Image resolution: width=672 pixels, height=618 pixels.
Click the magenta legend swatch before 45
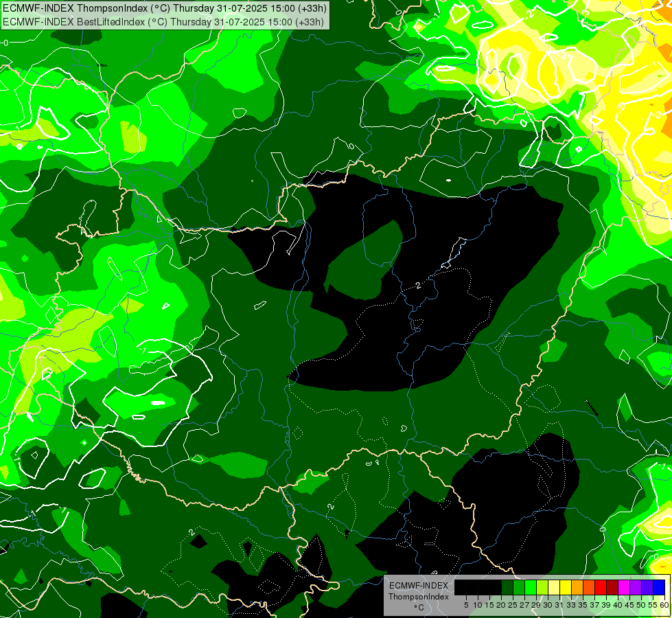click(623, 587)
